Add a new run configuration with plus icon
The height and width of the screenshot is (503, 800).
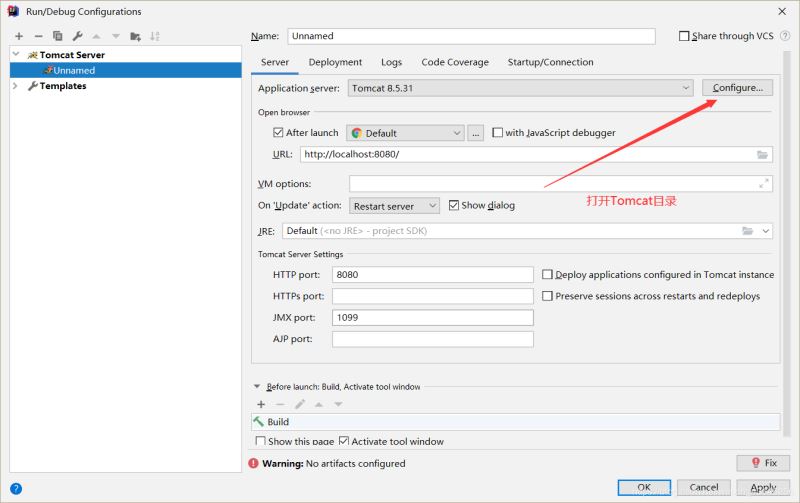click(19, 36)
